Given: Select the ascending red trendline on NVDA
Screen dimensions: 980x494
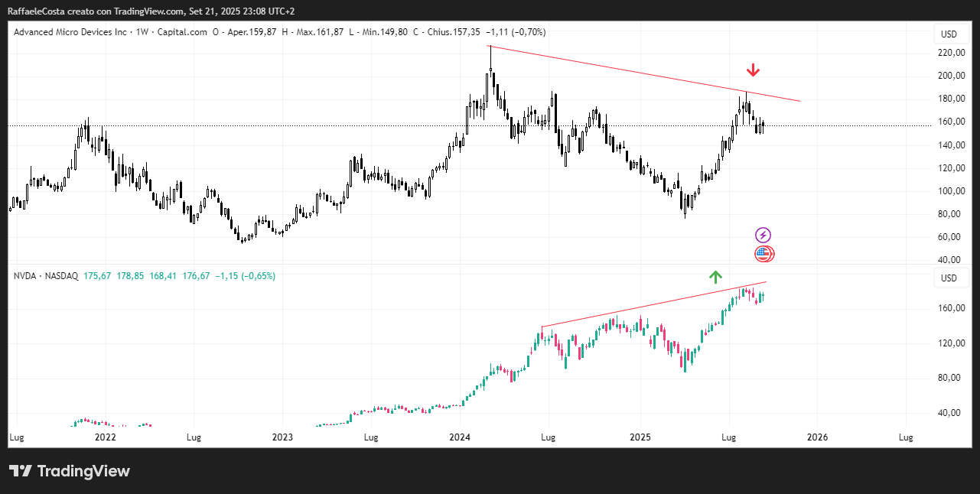Looking at the screenshot, I should tap(650, 306).
